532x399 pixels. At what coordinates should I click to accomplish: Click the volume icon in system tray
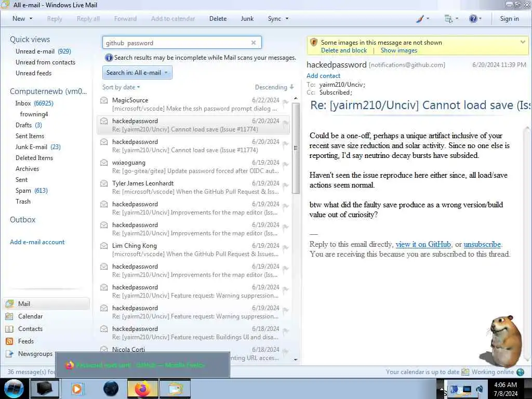point(480,389)
